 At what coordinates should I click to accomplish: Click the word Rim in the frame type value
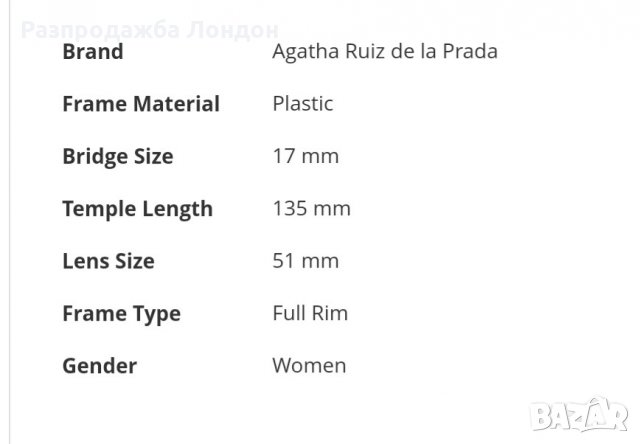point(330,314)
